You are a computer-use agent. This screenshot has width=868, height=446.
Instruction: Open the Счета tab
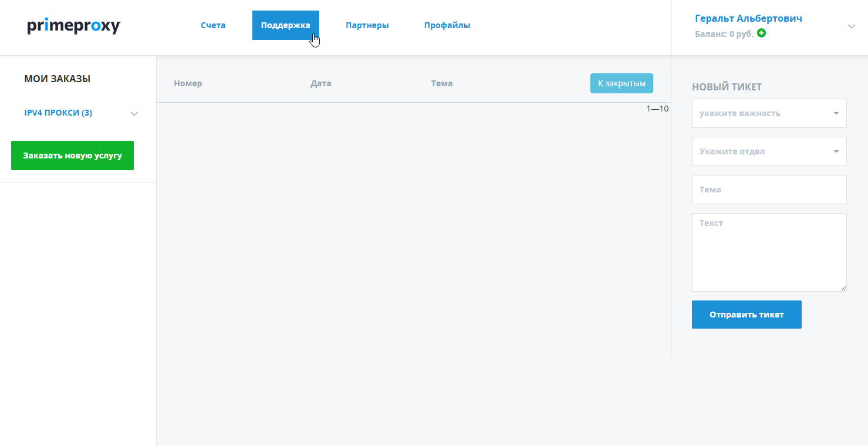pyautogui.click(x=213, y=25)
